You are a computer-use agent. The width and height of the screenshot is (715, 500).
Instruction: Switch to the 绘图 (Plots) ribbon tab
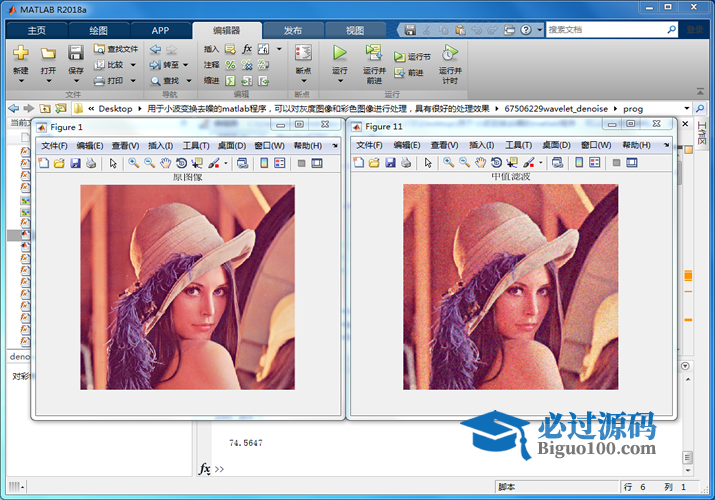(x=99, y=30)
